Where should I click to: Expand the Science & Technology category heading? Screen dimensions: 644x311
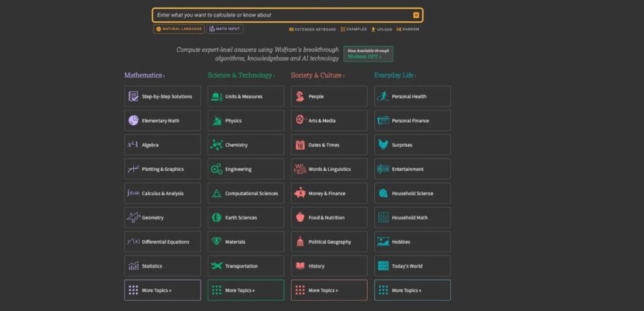[x=241, y=76]
